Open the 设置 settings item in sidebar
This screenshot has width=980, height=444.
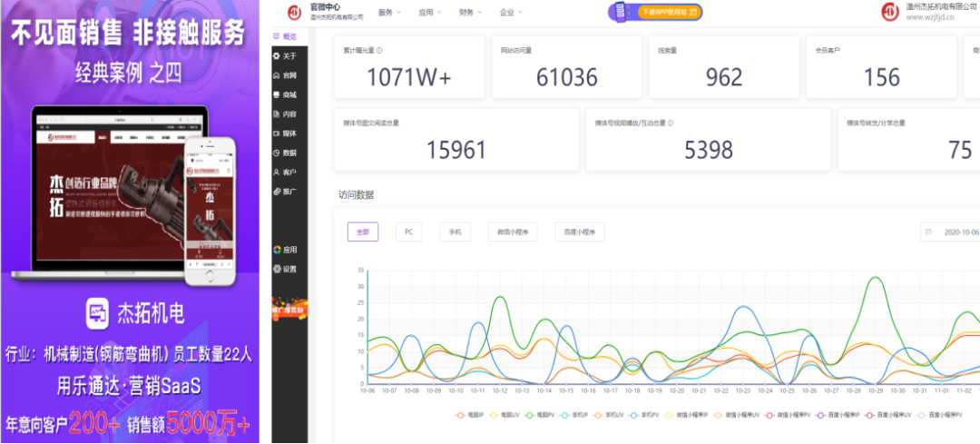[x=285, y=270]
